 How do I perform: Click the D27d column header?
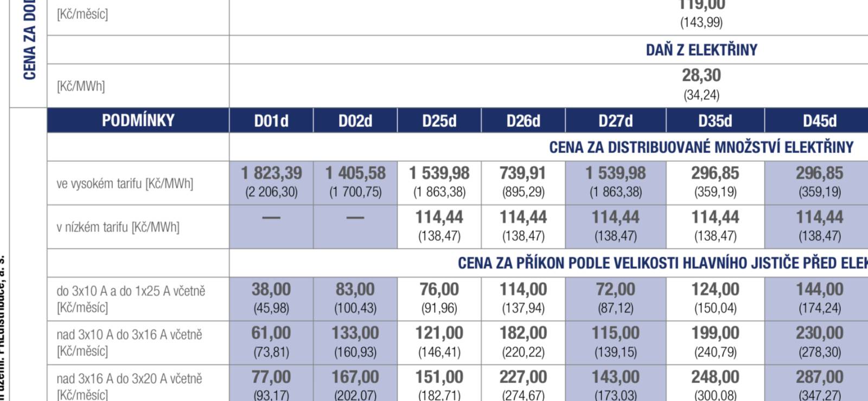coord(615,120)
